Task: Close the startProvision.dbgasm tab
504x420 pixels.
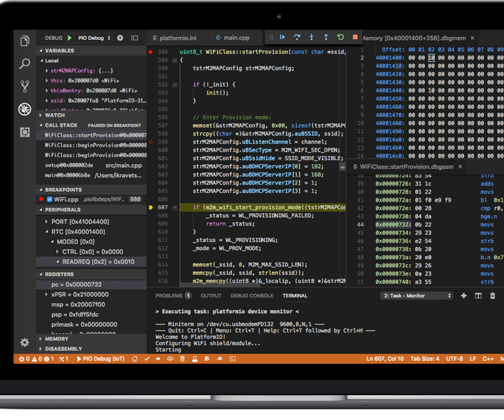Action: click(x=460, y=167)
